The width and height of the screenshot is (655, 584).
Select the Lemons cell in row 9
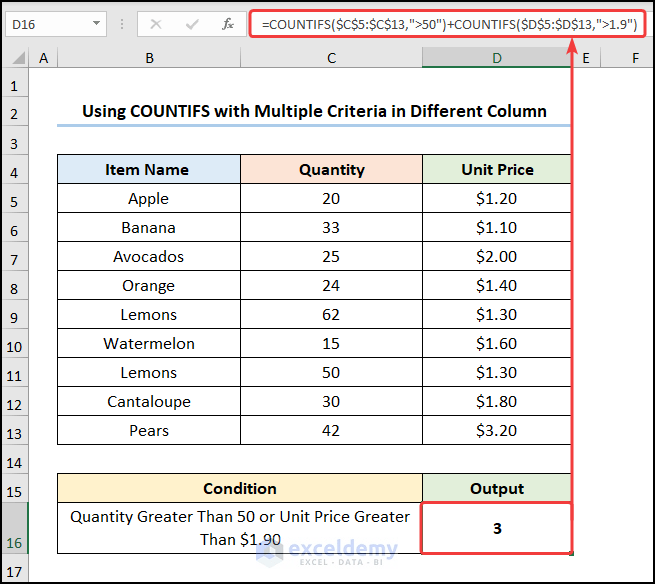[x=149, y=314]
